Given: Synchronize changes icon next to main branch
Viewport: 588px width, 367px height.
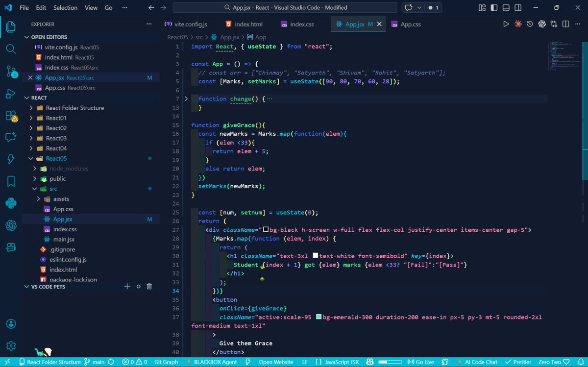Looking at the screenshot, I should pyautogui.click(x=111, y=362).
